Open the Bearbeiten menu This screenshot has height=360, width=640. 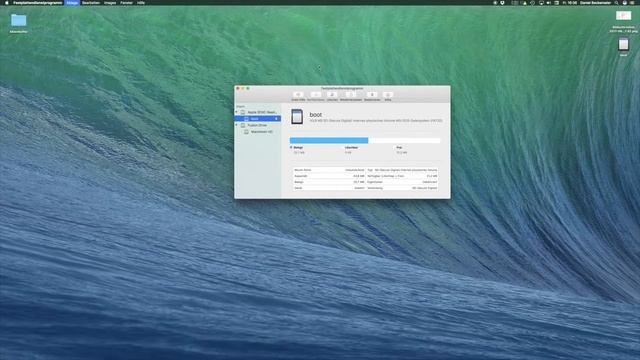click(x=91, y=2)
